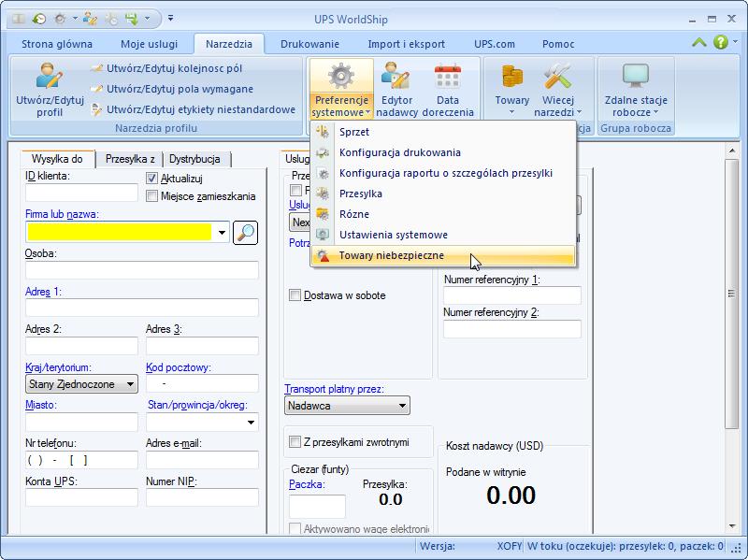Select Rózne menu entry
The image size is (748, 560).
click(x=442, y=214)
